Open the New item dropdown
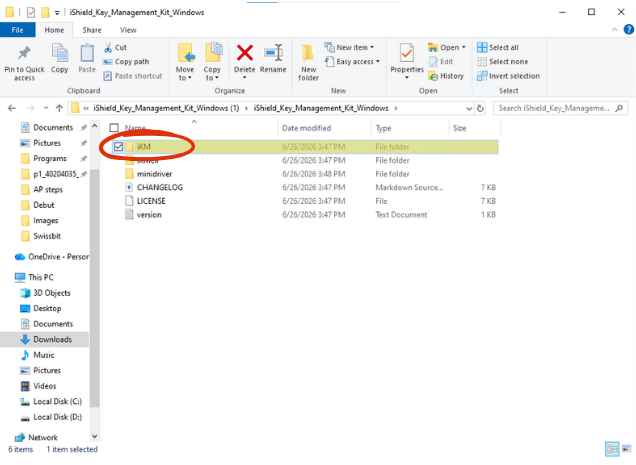Image resolution: width=636 pixels, height=465 pixels. (x=349, y=47)
